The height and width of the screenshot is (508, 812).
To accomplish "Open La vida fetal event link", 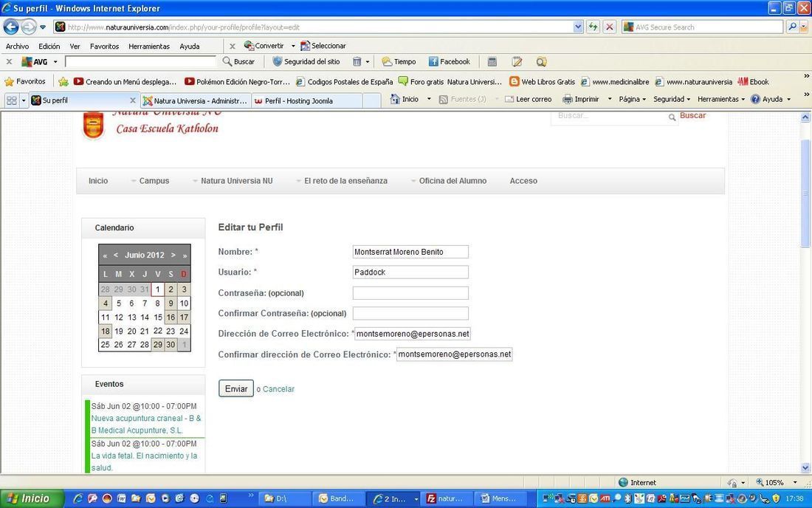I will (x=145, y=461).
